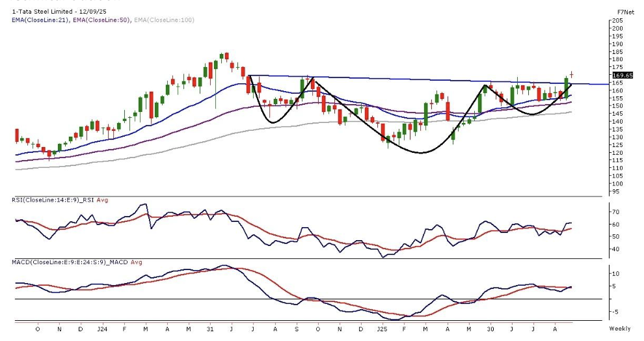Click the 120 price axis value
This screenshot has height=341, width=644.
pos(617,153)
